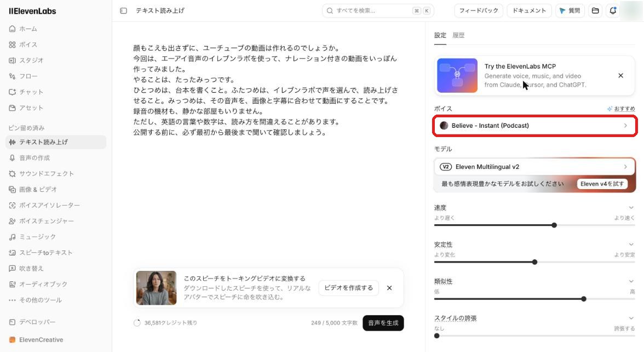Screen dimensions: 644x352
Task: Open the オーディオブック icon
Action: [12, 284]
